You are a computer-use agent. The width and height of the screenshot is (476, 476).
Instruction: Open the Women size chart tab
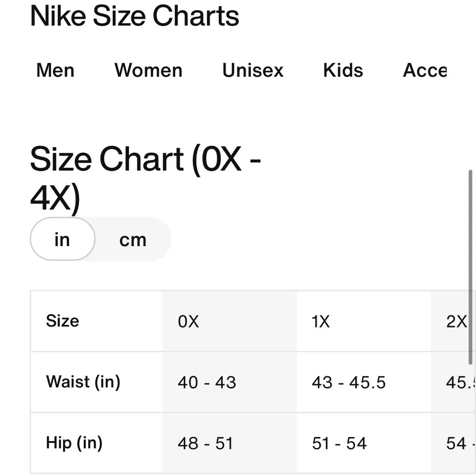coord(148,71)
